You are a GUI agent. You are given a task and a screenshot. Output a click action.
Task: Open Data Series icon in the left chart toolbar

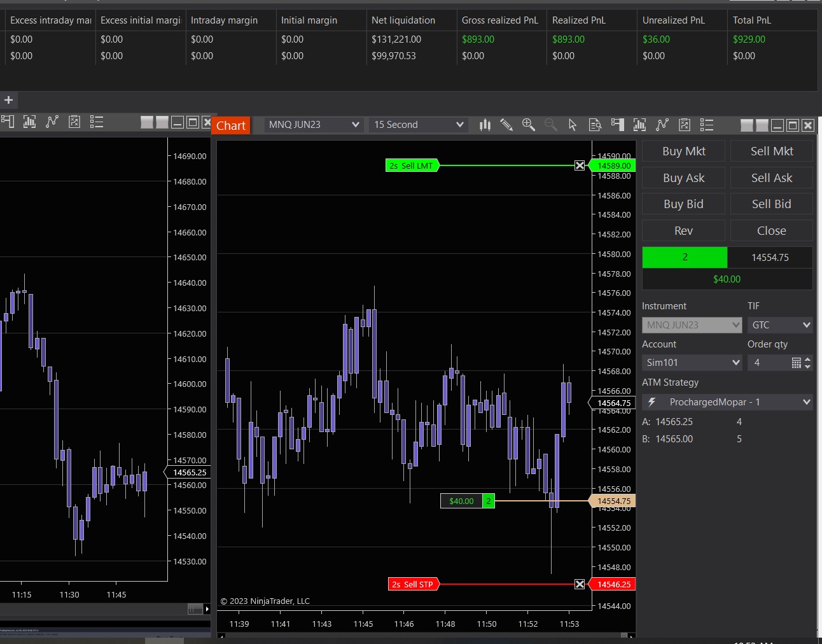pos(29,122)
